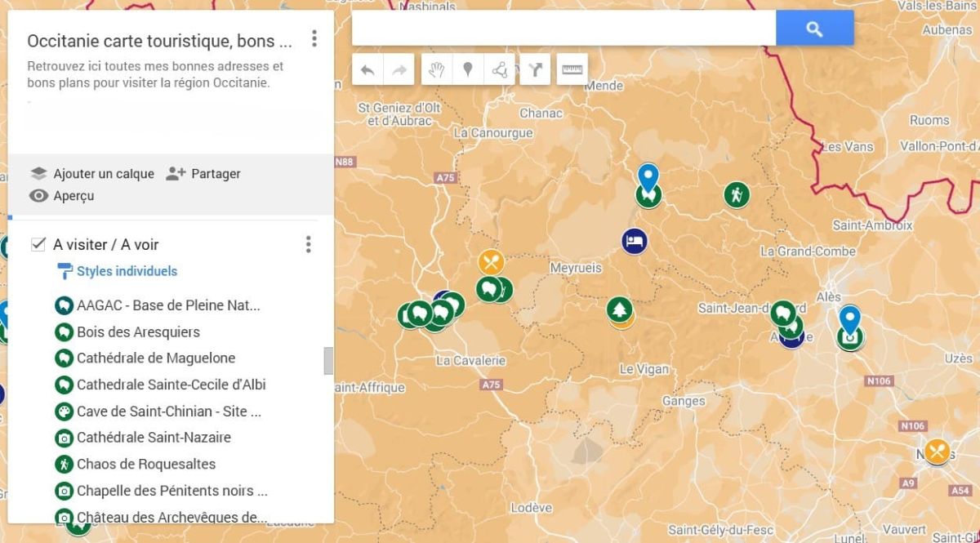
Task: Click the 'Saint-Ambroix' map label
Action: point(873,225)
